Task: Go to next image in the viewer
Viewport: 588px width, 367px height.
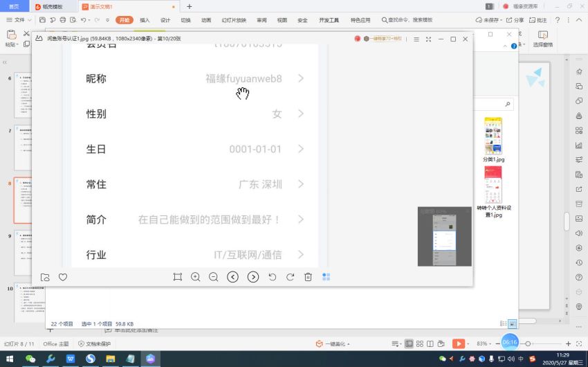Action: 253,277
